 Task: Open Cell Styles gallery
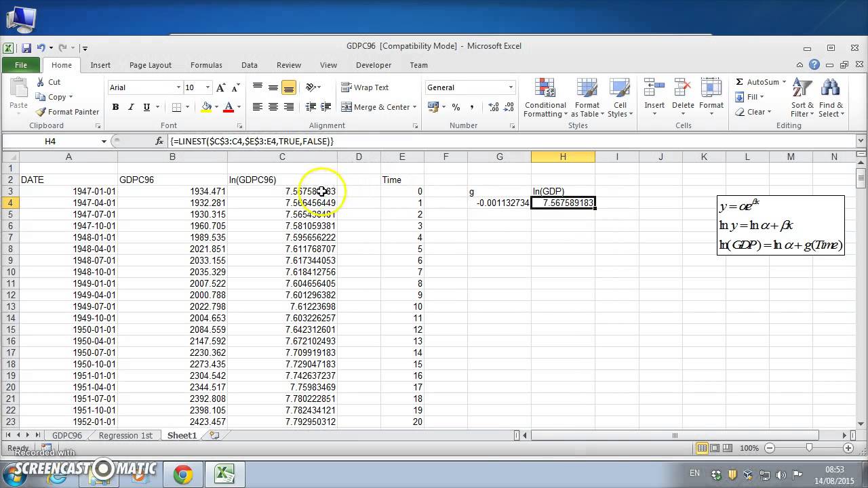pyautogui.click(x=620, y=98)
